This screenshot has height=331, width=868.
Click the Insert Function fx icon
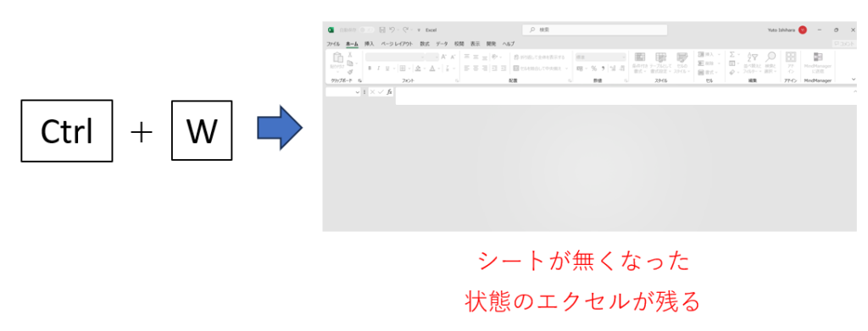[x=389, y=92]
